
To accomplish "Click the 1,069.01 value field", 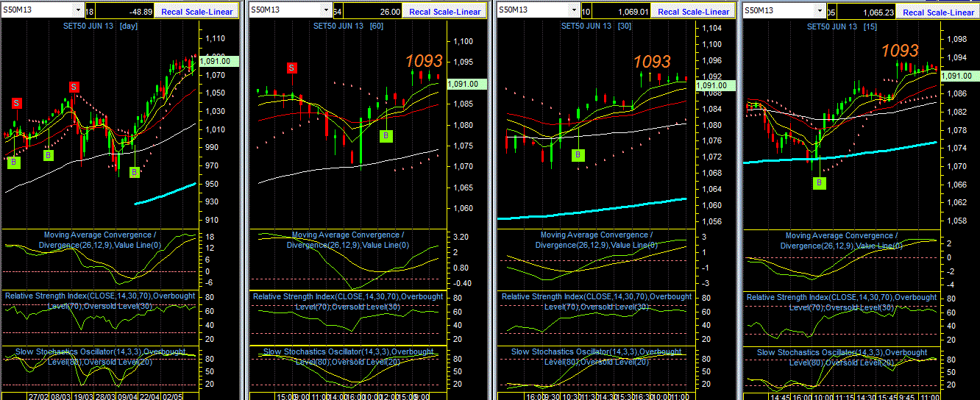I will click(622, 12).
